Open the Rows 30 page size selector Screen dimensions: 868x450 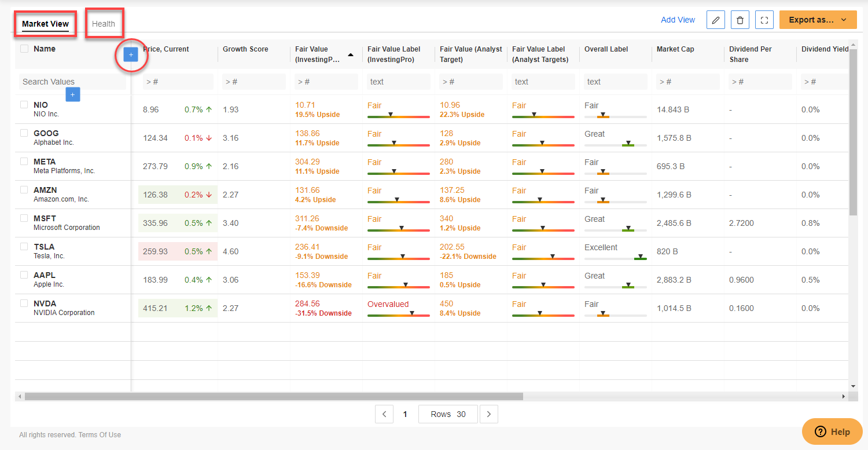tap(448, 414)
